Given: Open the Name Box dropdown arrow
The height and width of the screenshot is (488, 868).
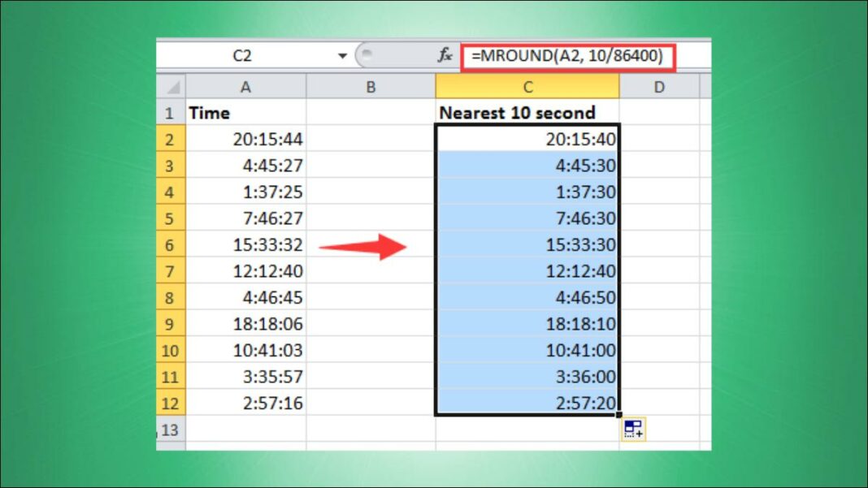Looking at the screenshot, I should click(342, 56).
